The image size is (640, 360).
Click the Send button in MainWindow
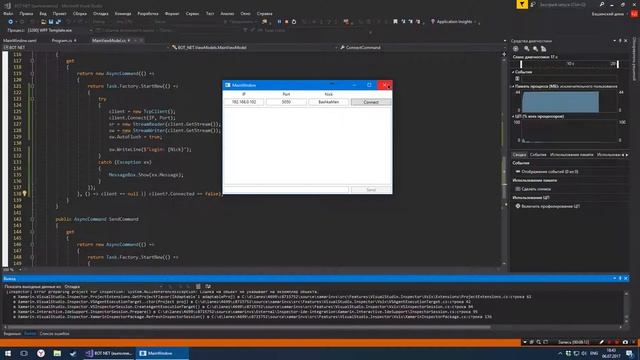tap(371, 190)
